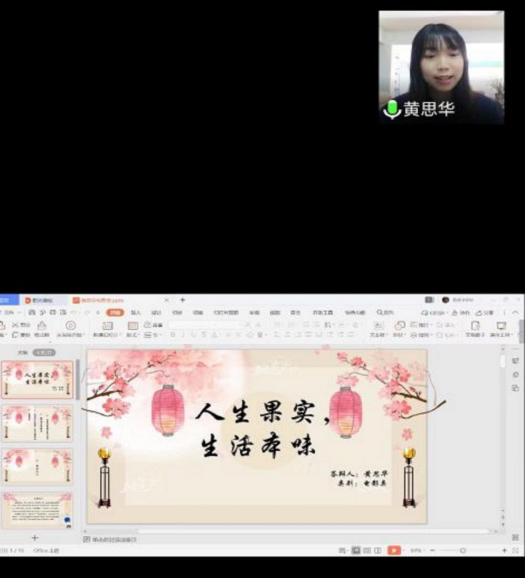Click the zoom slider handle in status bar
Viewport: 525px width, 578px height.
(463, 550)
